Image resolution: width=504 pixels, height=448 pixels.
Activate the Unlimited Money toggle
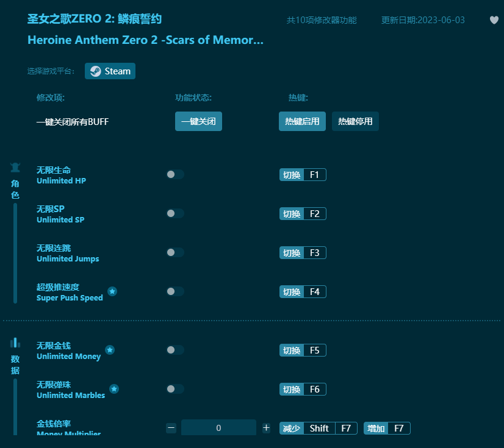[x=175, y=350]
